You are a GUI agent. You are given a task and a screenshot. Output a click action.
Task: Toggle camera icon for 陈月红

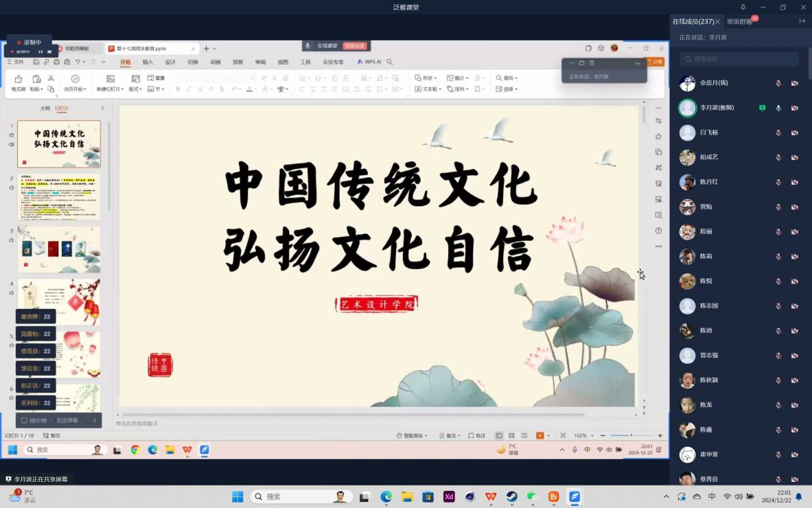tap(795, 183)
